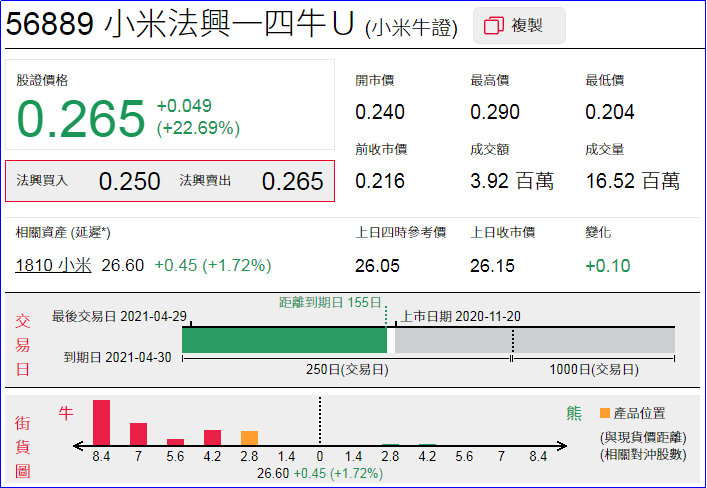This screenshot has width=707, height=488.
Task: Click the green 熊 label on the chart
Action: [574, 413]
